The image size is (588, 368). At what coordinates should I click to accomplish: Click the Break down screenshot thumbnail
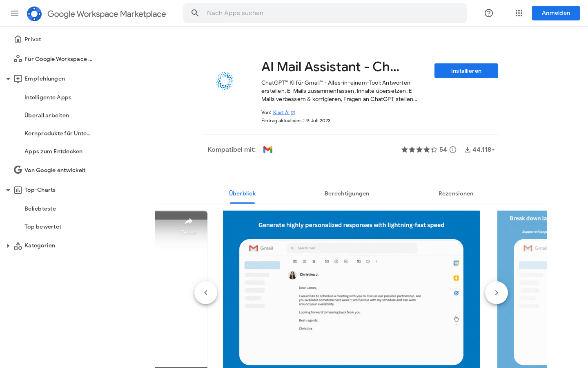click(522, 289)
